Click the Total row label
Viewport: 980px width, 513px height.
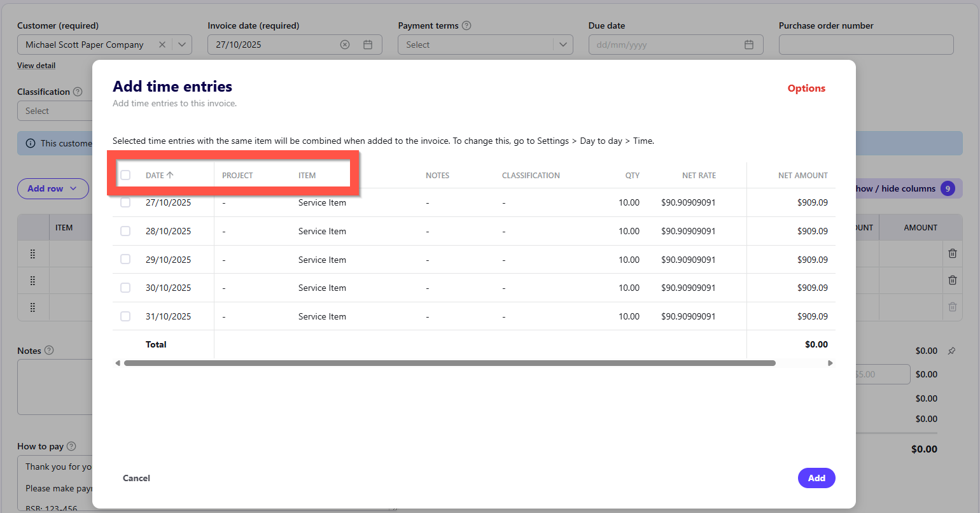pos(156,344)
